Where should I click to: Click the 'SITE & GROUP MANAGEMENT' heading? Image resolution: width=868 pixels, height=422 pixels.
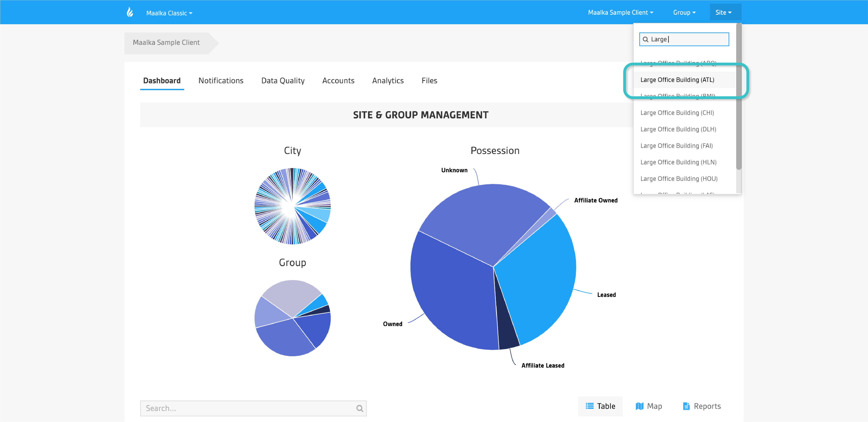pos(420,115)
